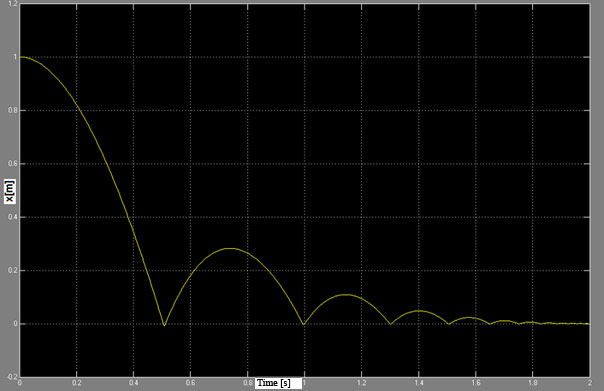
Task: Click the x-axis tick label 0.6
Action: 190,383
